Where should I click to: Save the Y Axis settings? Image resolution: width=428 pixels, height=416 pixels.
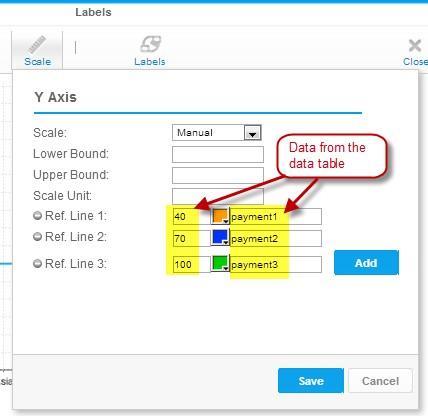311,381
